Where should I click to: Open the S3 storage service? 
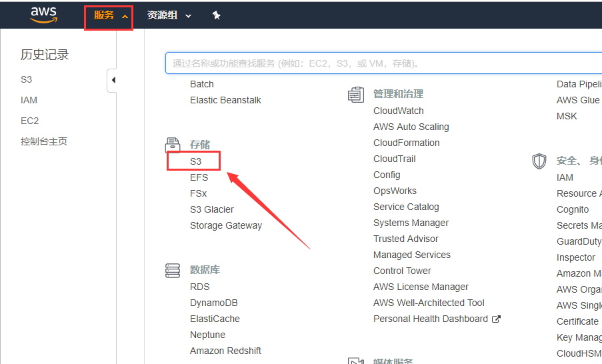click(195, 161)
